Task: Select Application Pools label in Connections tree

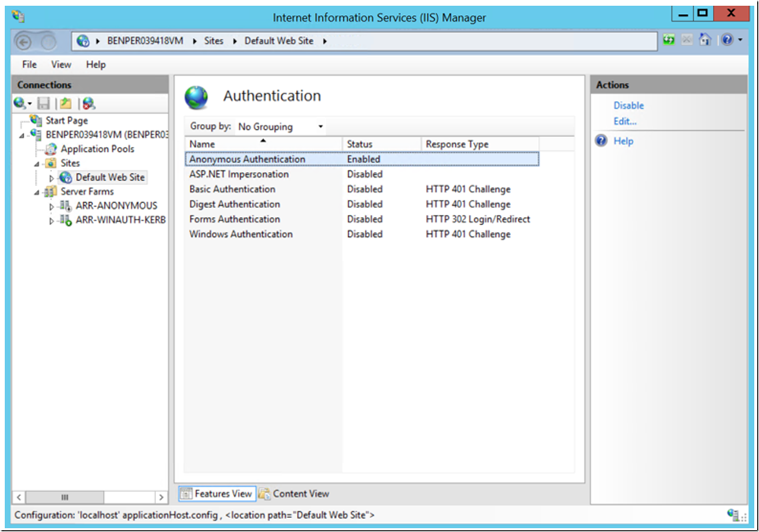Action: pos(97,149)
